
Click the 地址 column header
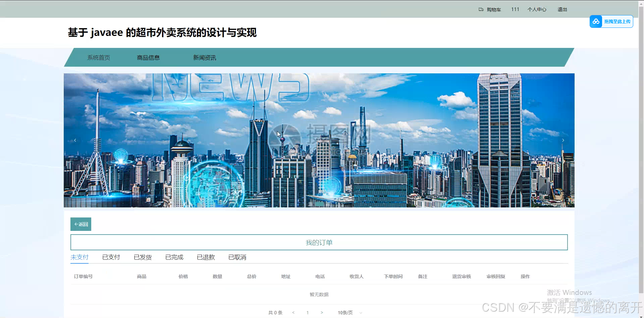tap(286, 276)
